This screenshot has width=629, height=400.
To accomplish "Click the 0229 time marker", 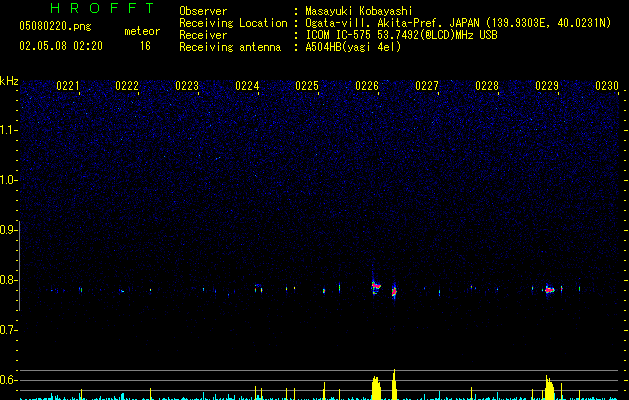I will (x=547, y=86).
